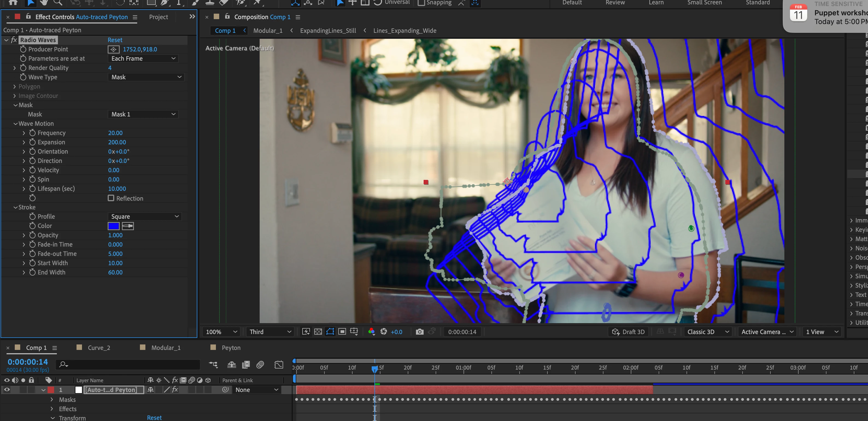Click the Producer Point crosshair target button
The image size is (868, 421).
click(113, 49)
